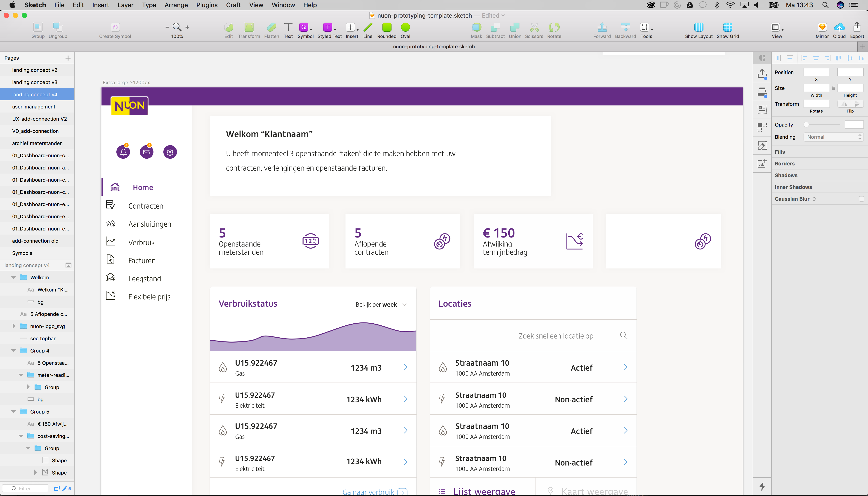Collapse the pages list toggle
The height and width of the screenshot is (496, 868).
[68, 265]
